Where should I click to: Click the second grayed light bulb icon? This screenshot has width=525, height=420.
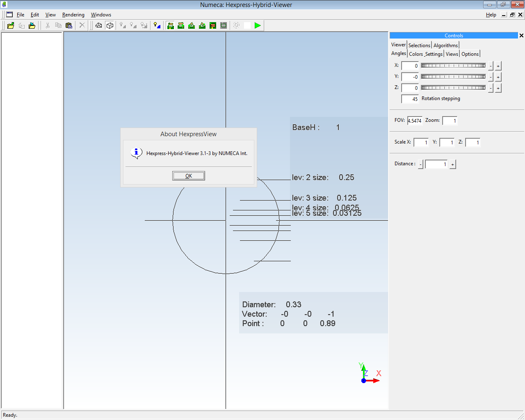click(x=133, y=25)
